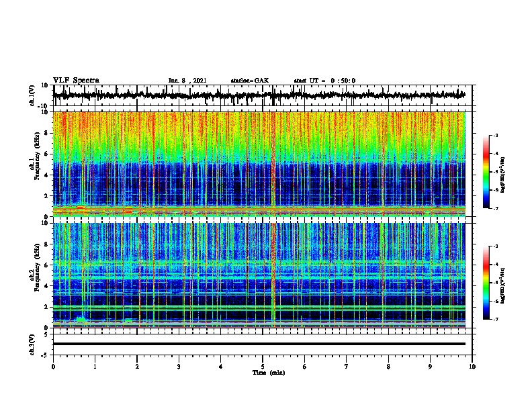Image resolution: width=532 pixels, height=411 pixels.
Task: Click the "-7" label on ch.1 color bar
Action: 495,208
